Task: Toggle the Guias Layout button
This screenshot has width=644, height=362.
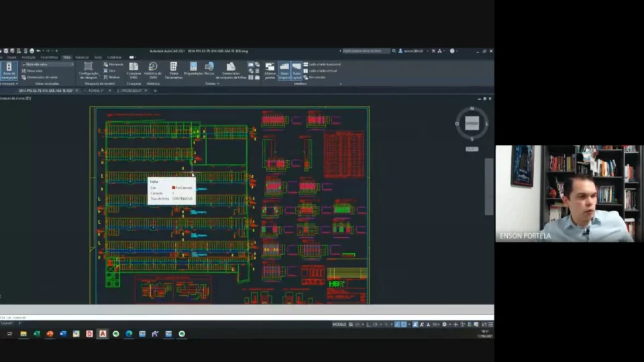Action: click(x=296, y=70)
